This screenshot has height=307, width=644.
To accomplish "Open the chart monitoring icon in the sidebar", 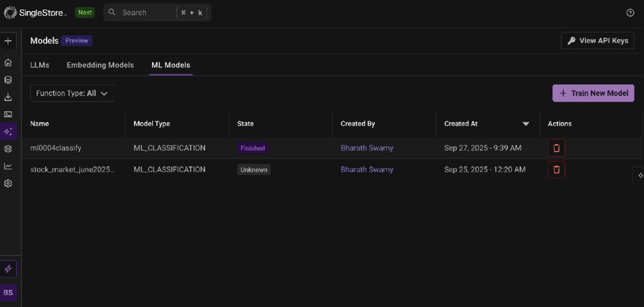I will (8, 166).
